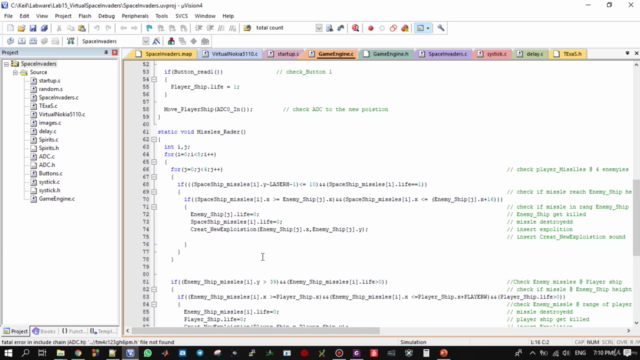Open the SpaceInvaders target selector dropdown
640x360 pixels.
click(146, 41)
